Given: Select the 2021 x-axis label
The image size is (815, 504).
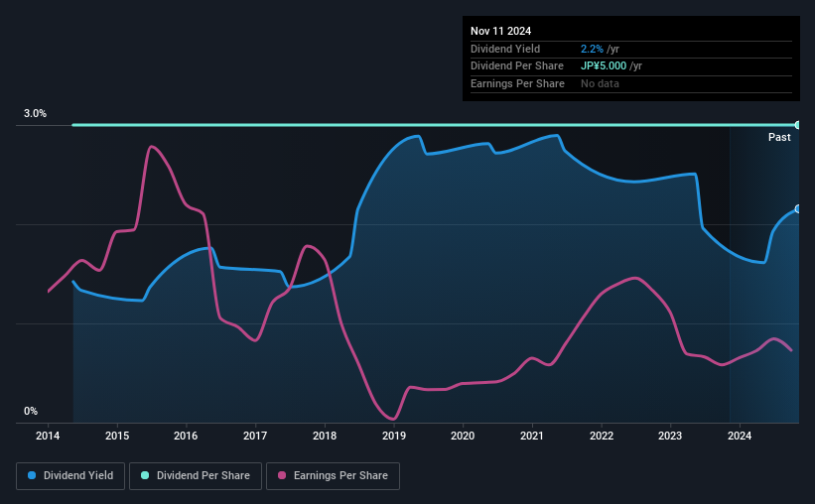Looking at the screenshot, I should (x=532, y=436).
